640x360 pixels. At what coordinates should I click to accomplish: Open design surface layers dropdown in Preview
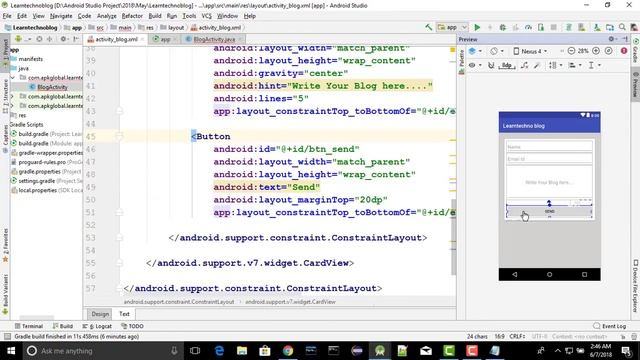point(475,51)
